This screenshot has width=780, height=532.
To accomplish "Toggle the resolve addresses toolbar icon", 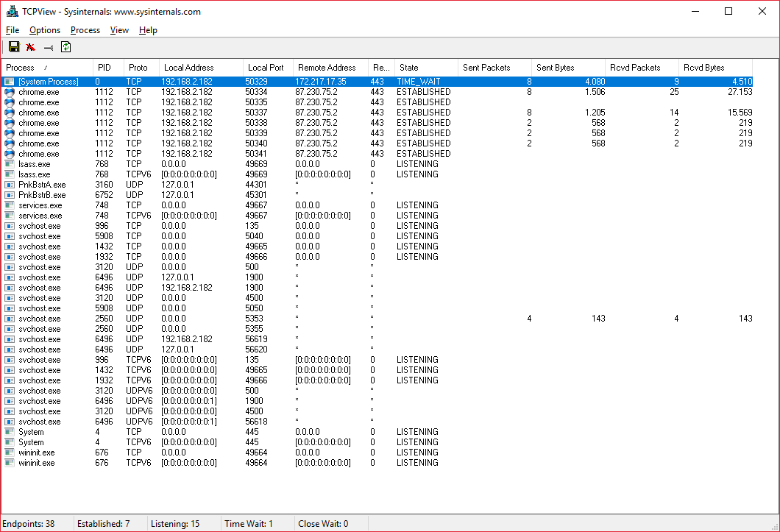I will coord(49,48).
